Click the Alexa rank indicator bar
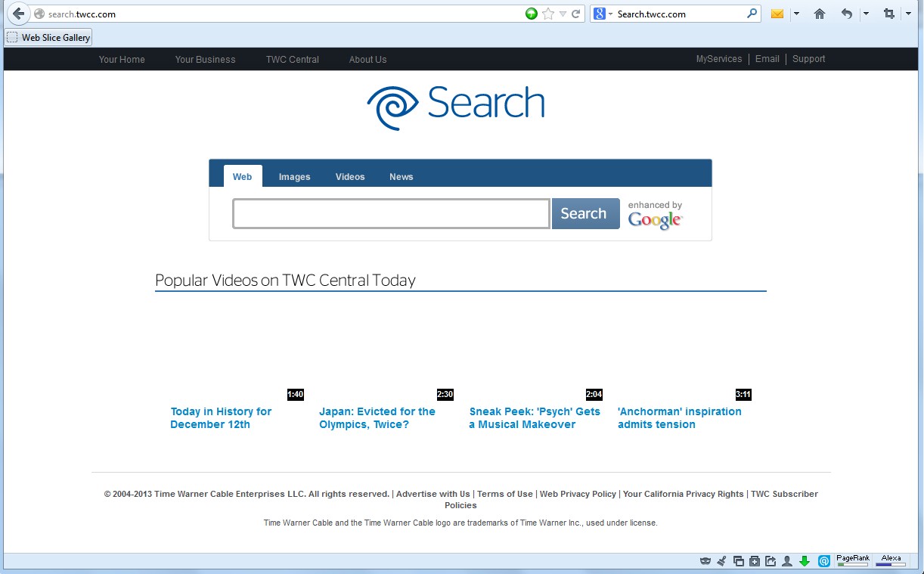The width and height of the screenshot is (924, 574). 891,560
